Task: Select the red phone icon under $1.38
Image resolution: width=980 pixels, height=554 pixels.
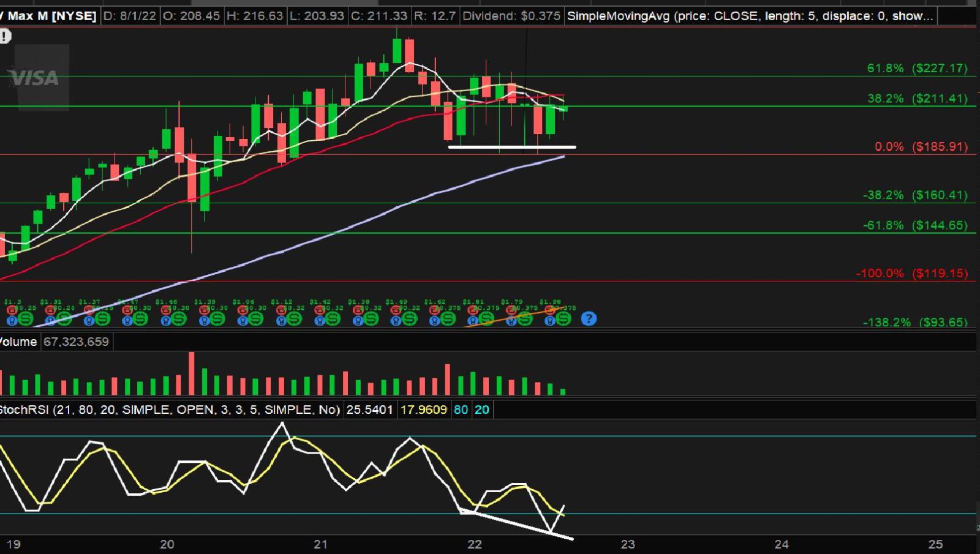Action: point(358,310)
